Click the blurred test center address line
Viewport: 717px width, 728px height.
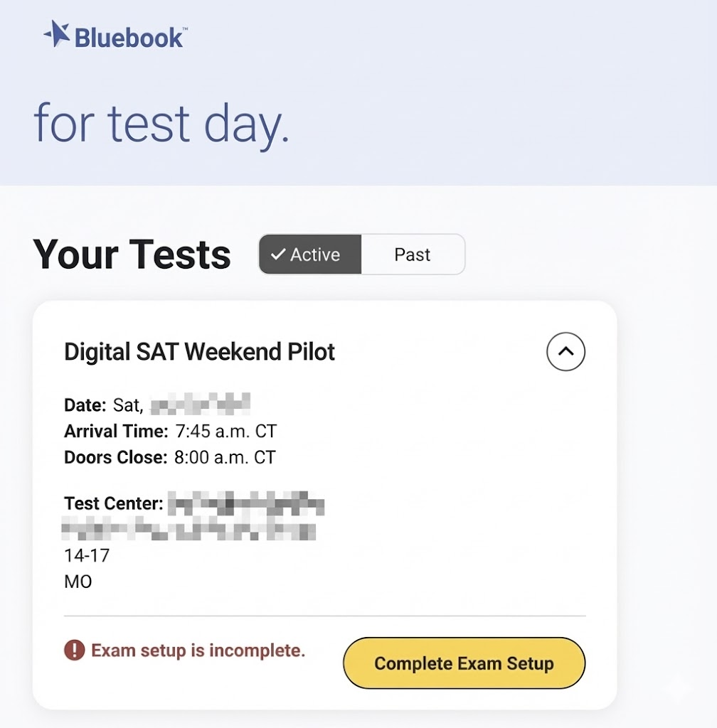tap(189, 530)
